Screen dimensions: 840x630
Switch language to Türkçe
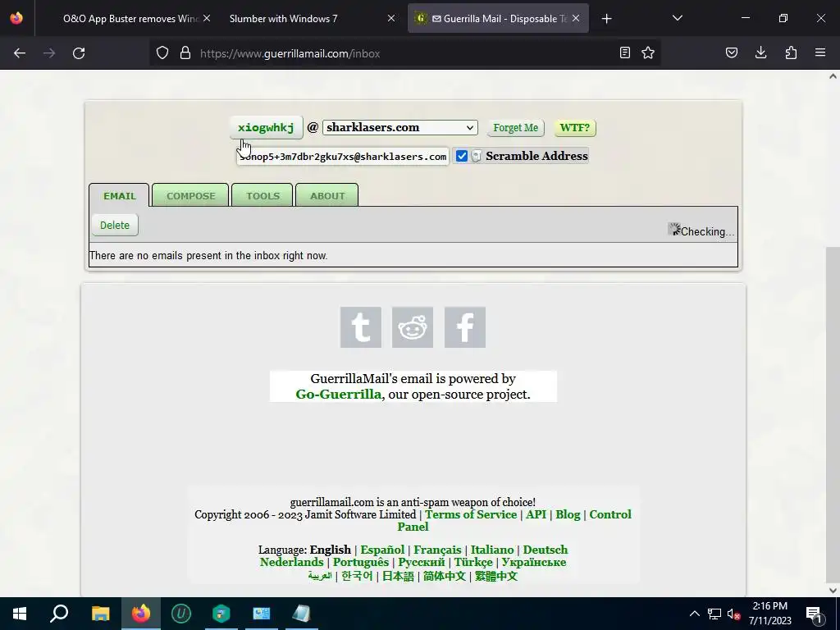(x=473, y=562)
